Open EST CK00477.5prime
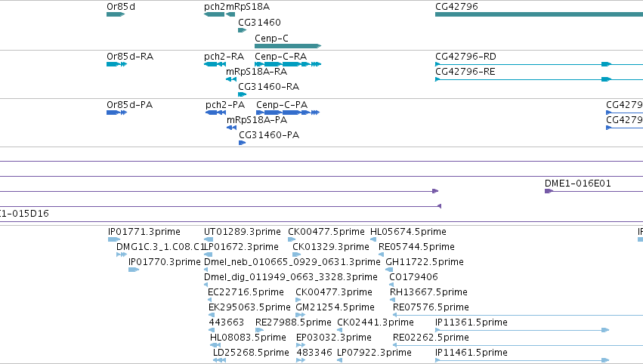The image size is (643, 364). (x=326, y=232)
